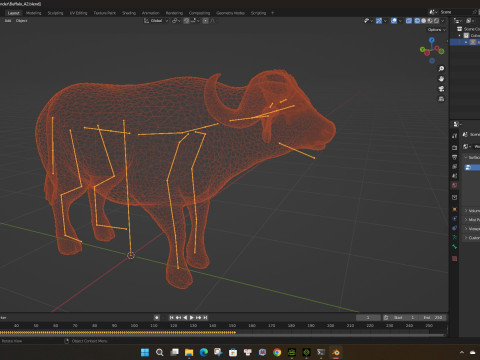This screenshot has width=480, height=360.
Task: Open the overlays options dropdown arrow
Action: pyautogui.click(x=400, y=21)
